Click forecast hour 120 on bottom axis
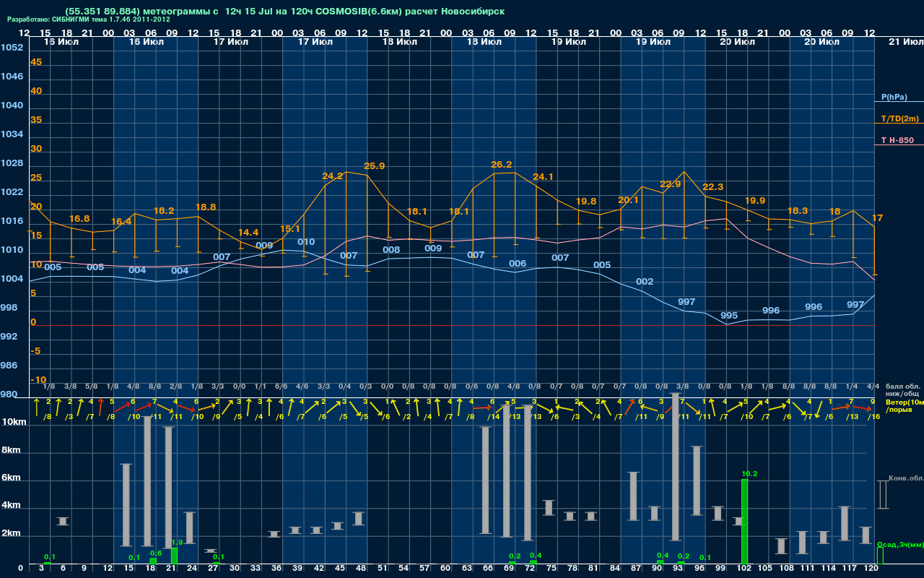This screenshot has width=924, height=578. point(871,569)
